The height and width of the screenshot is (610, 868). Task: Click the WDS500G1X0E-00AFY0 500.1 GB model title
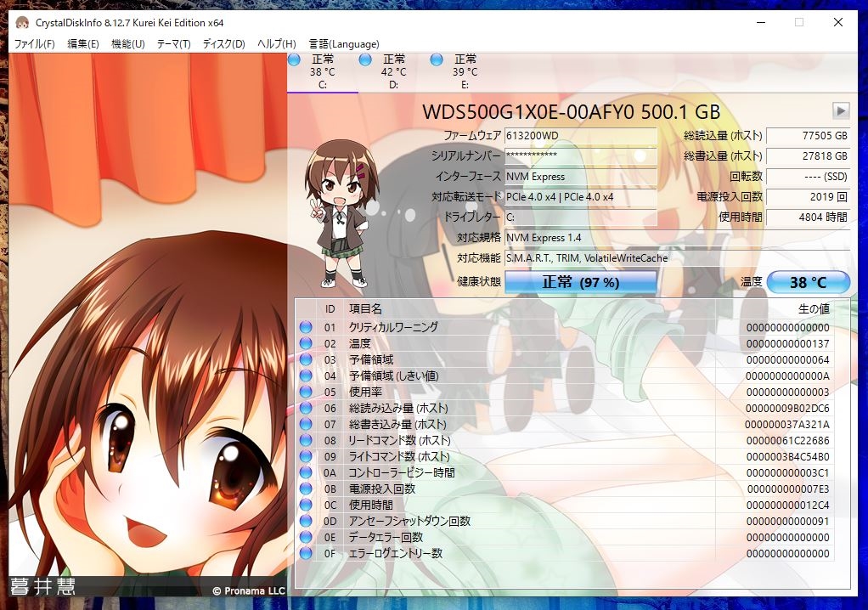tap(572, 111)
